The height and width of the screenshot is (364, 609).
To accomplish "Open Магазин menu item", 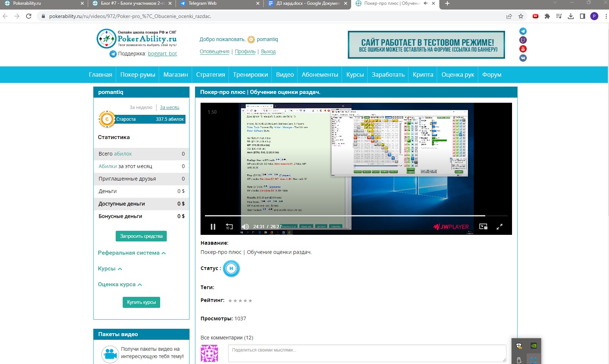I will (176, 74).
